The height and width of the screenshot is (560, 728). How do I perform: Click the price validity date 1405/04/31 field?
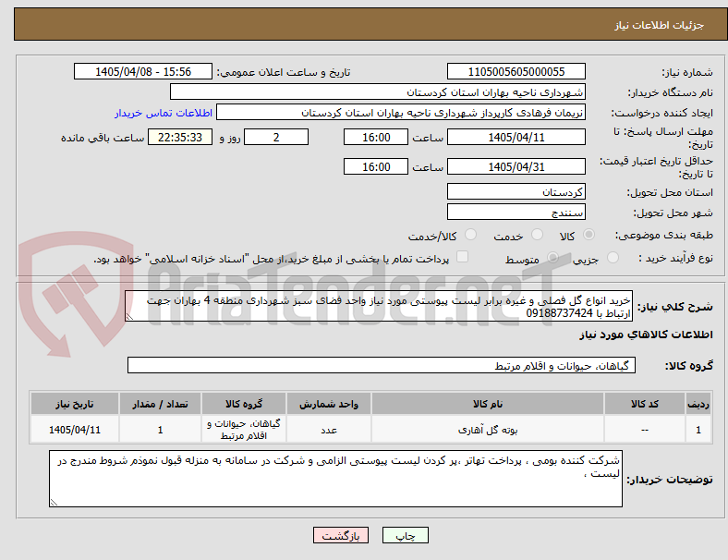(516, 166)
